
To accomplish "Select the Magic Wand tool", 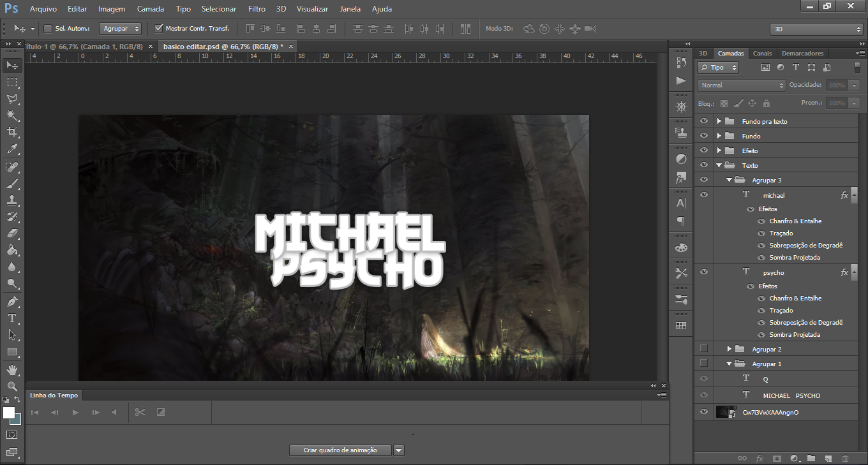I will pyautogui.click(x=11, y=115).
